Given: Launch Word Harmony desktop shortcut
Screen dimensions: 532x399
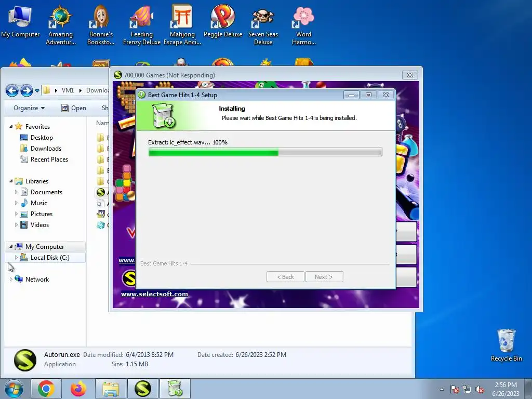Looking at the screenshot, I should tap(303, 25).
